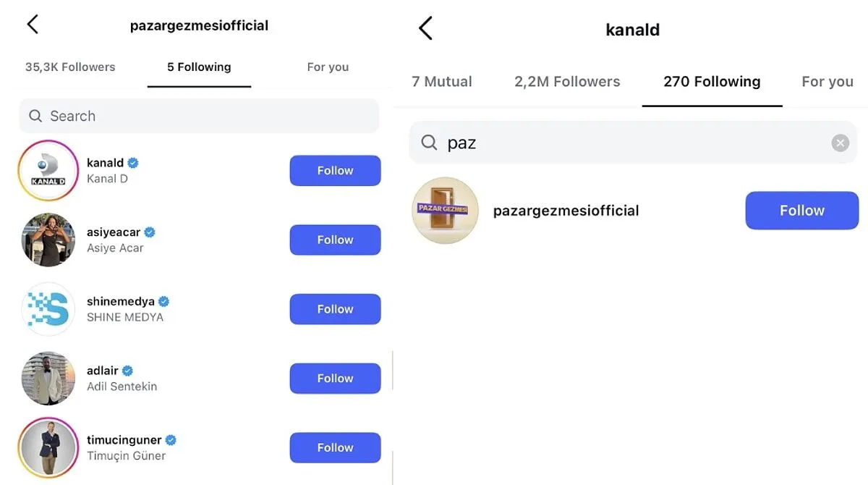Viewport: 868px width, 485px height.
Task: Select the 5 Following tab
Action: pyautogui.click(x=199, y=67)
